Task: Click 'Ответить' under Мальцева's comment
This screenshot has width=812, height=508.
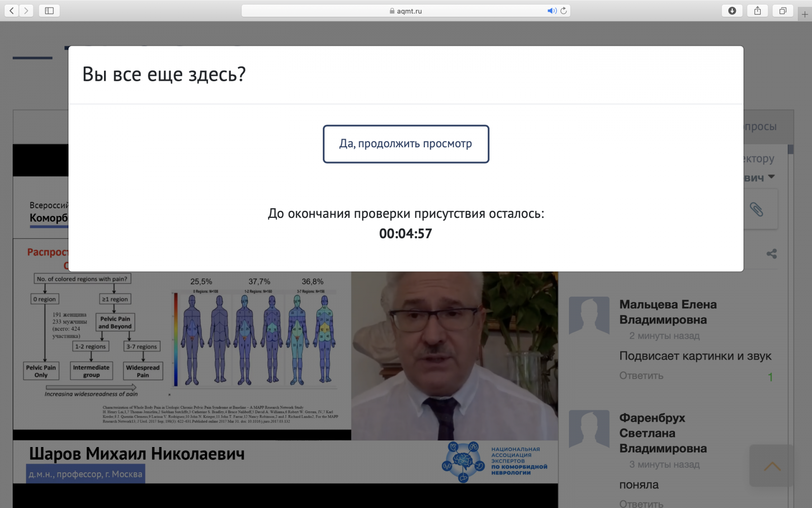Action: 641,375
